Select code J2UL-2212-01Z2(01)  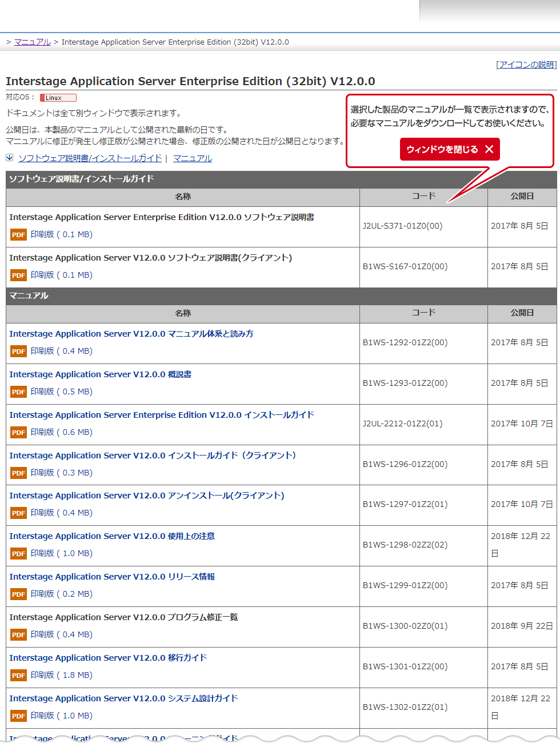[x=403, y=424]
